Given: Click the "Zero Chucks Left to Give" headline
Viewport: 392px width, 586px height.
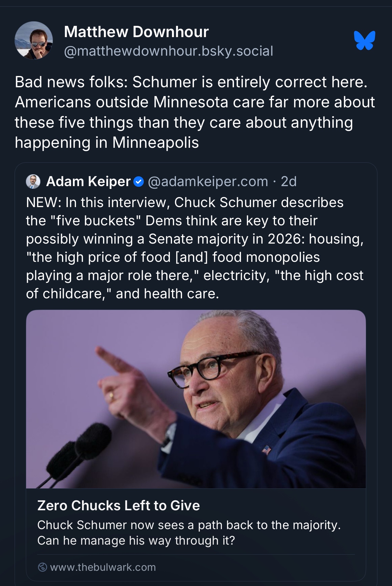Looking at the screenshot, I should (119, 505).
